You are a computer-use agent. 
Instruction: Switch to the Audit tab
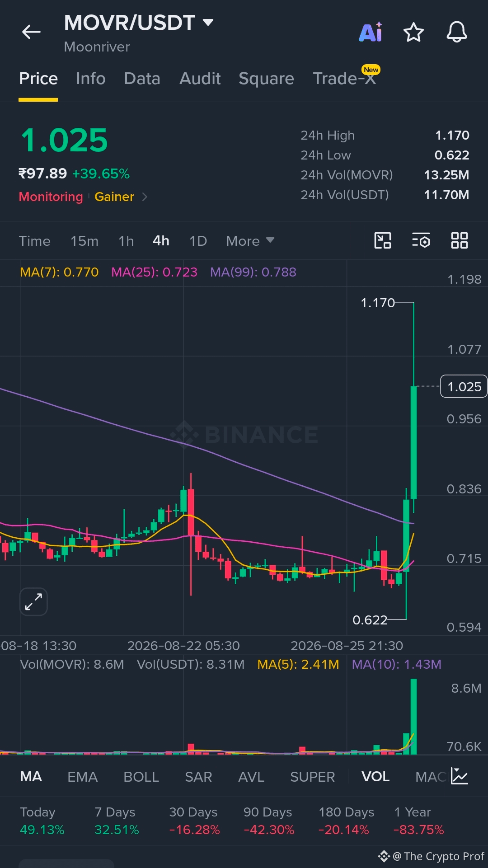[x=200, y=79]
